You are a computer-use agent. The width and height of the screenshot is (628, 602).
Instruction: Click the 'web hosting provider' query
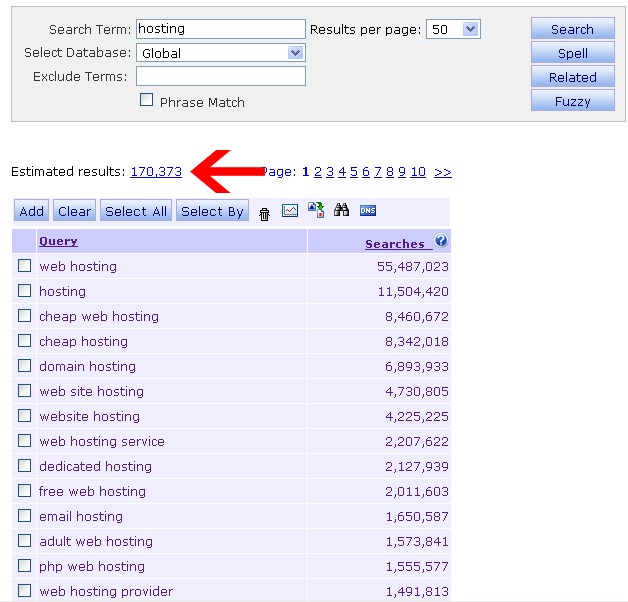point(106,591)
